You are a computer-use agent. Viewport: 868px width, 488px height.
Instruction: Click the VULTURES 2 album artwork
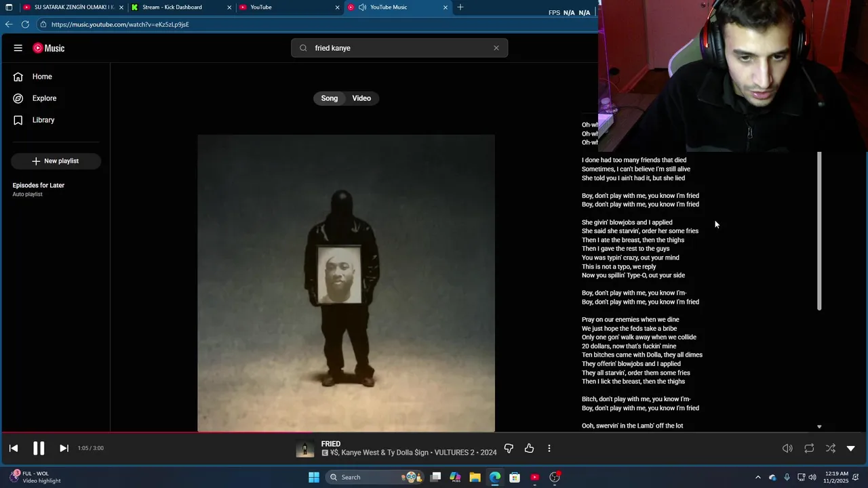tap(346, 283)
